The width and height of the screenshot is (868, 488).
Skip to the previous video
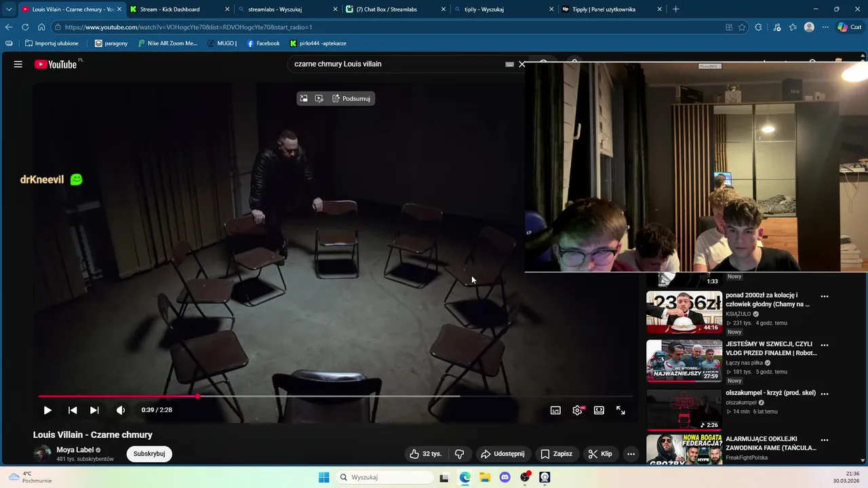tap(73, 410)
